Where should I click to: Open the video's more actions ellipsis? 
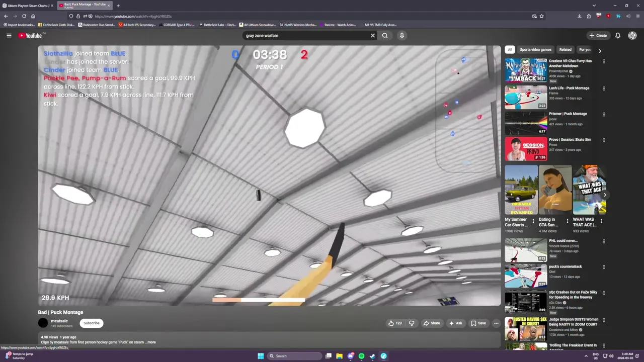(496, 323)
